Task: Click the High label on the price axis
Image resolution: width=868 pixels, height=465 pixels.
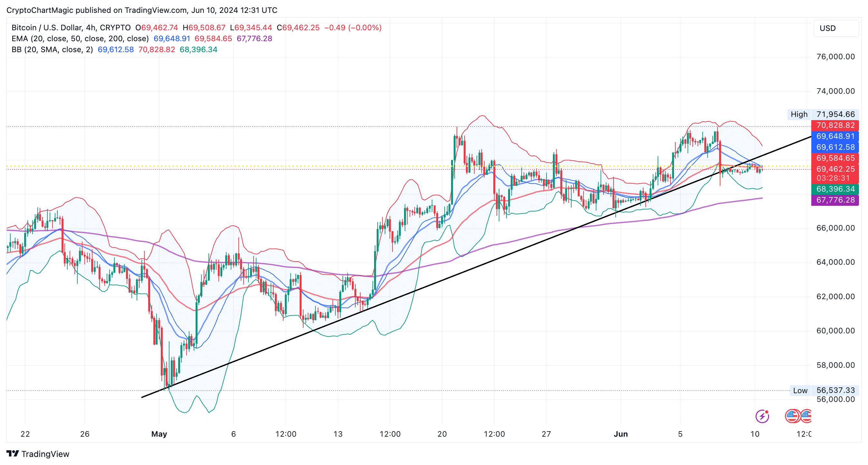Action: point(799,115)
